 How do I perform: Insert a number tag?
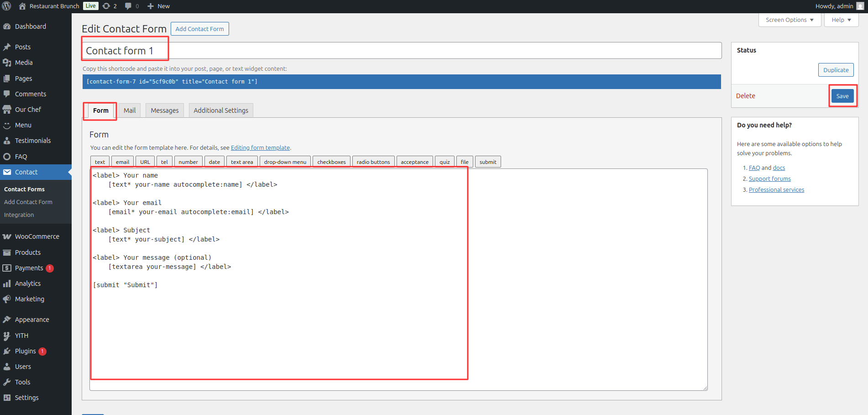click(188, 162)
